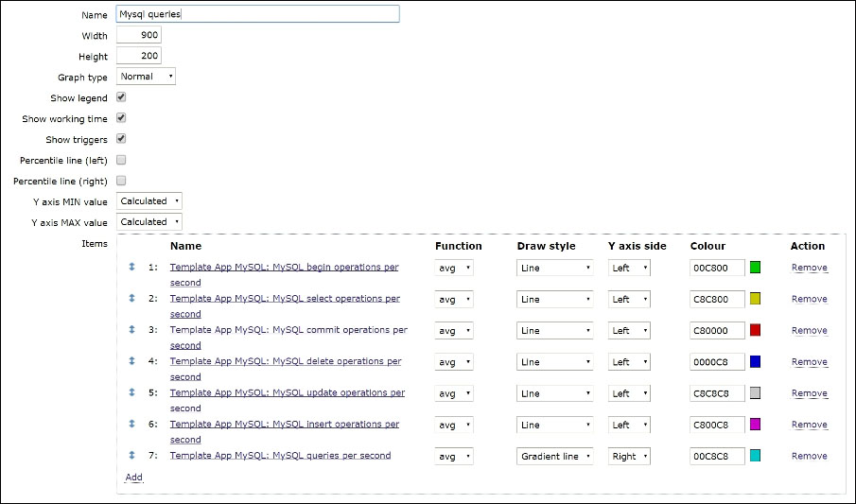Click the drag handle icon for item 1
This screenshot has width=856, height=504.
click(131, 268)
